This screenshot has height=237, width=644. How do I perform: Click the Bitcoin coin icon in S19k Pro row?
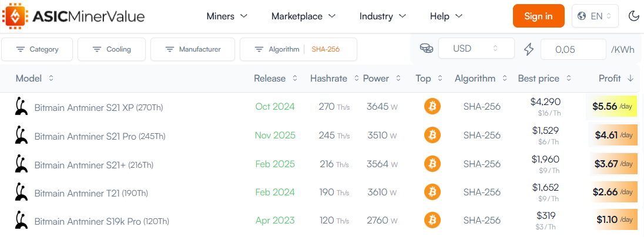[432, 220]
